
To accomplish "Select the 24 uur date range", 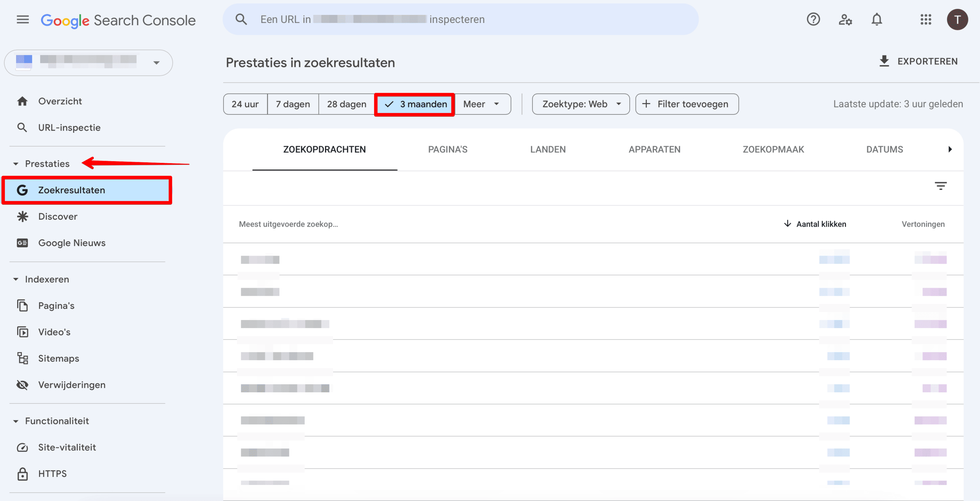I will tap(245, 104).
